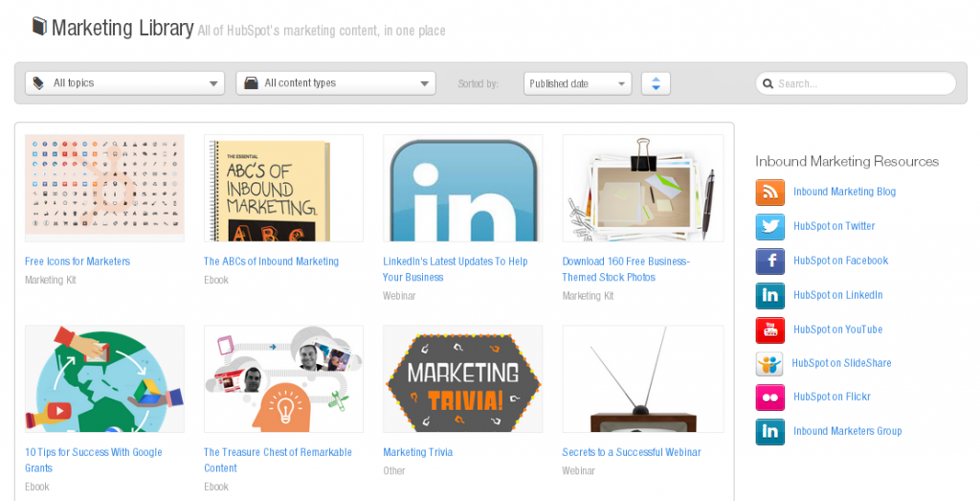Viewport: 980px width, 501px height.
Task: Click the Facebook icon in resources
Action: [x=770, y=261]
